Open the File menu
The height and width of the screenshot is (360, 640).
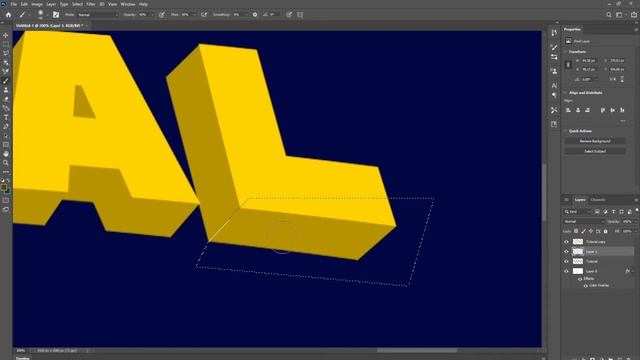[14, 4]
